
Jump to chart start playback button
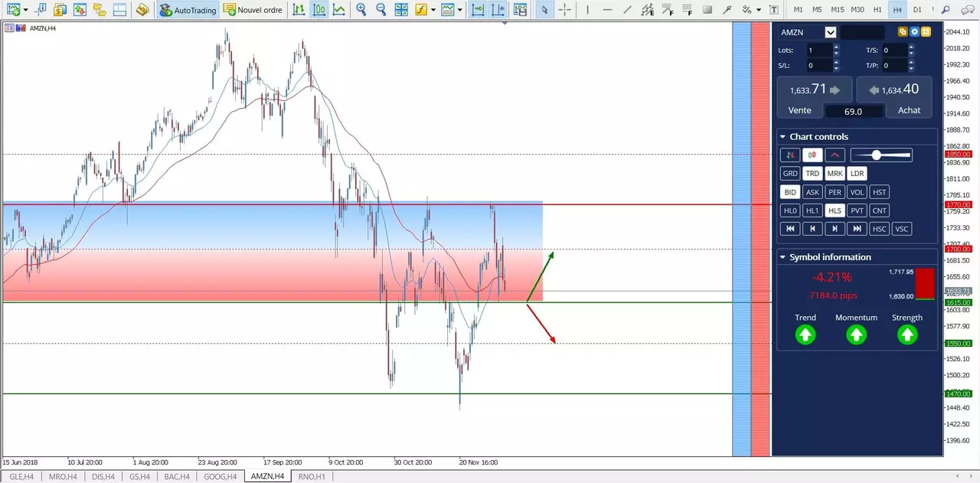(x=790, y=229)
